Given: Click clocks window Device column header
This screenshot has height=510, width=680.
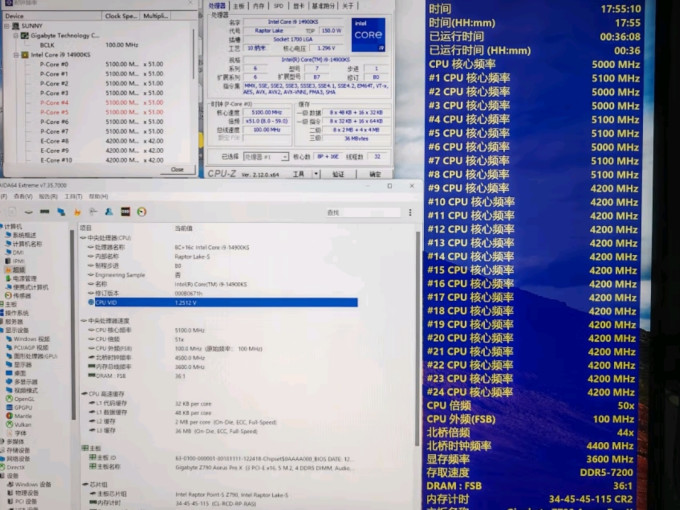Looking at the screenshot, I should (x=52, y=16).
